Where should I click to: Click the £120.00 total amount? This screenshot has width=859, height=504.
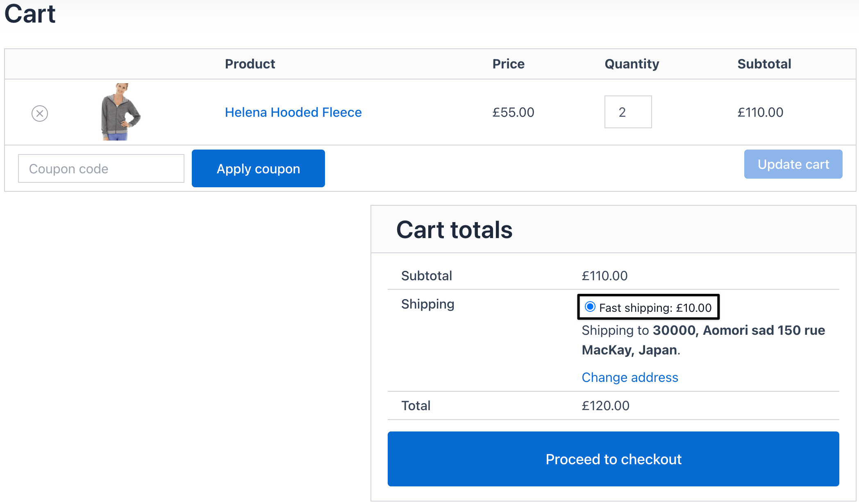605,406
